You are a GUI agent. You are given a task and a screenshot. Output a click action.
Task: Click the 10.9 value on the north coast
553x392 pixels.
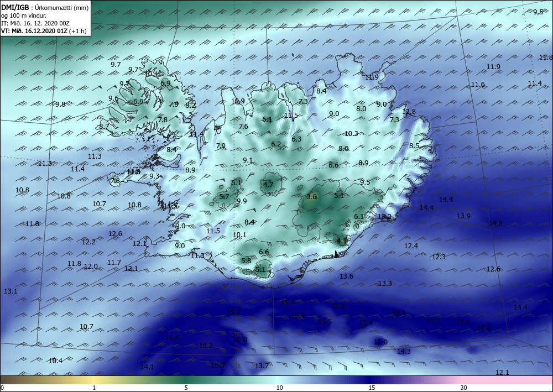tap(238, 101)
